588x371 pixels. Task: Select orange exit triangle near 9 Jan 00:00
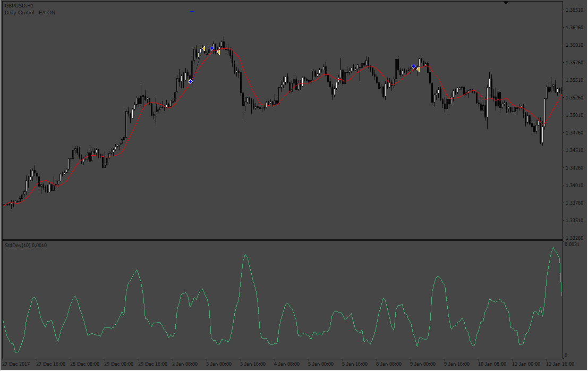coord(417,70)
